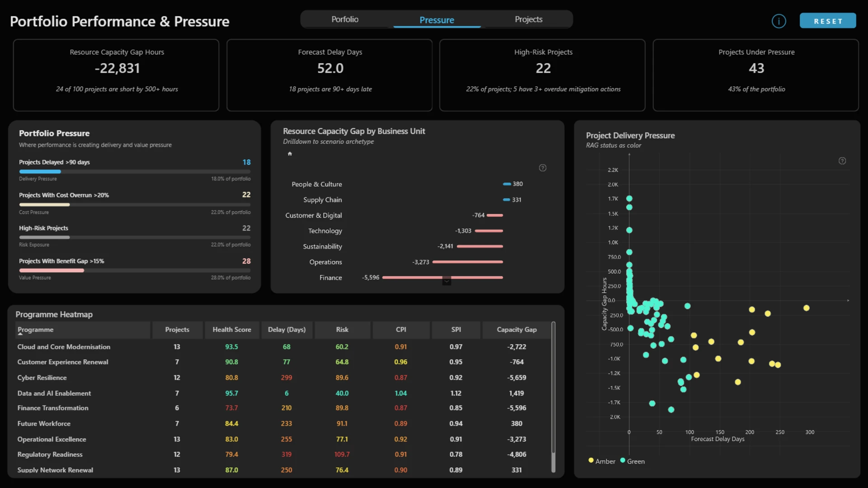Click "Cyber Resilience" programme name
Image resolution: width=868 pixels, height=488 pixels.
(42, 378)
